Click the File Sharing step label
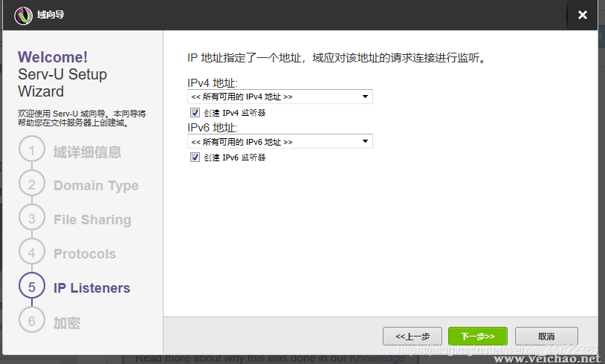The height and width of the screenshot is (364, 605). pos(93,220)
